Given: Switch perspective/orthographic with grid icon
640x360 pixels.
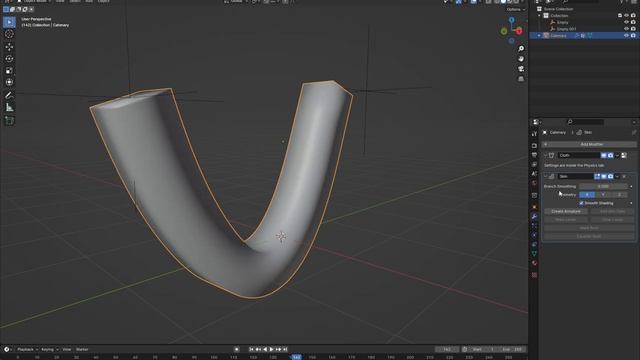Looking at the screenshot, I should (x=521, y=79).
